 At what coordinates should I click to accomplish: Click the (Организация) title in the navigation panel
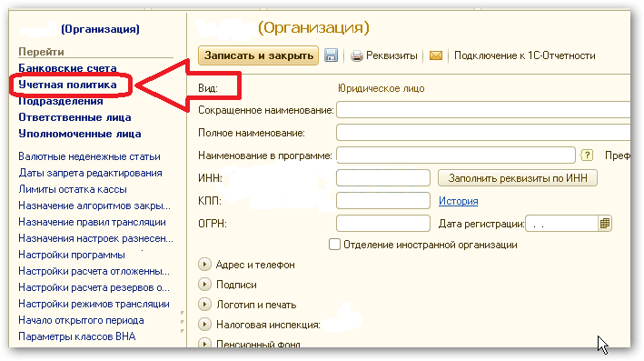100,29
